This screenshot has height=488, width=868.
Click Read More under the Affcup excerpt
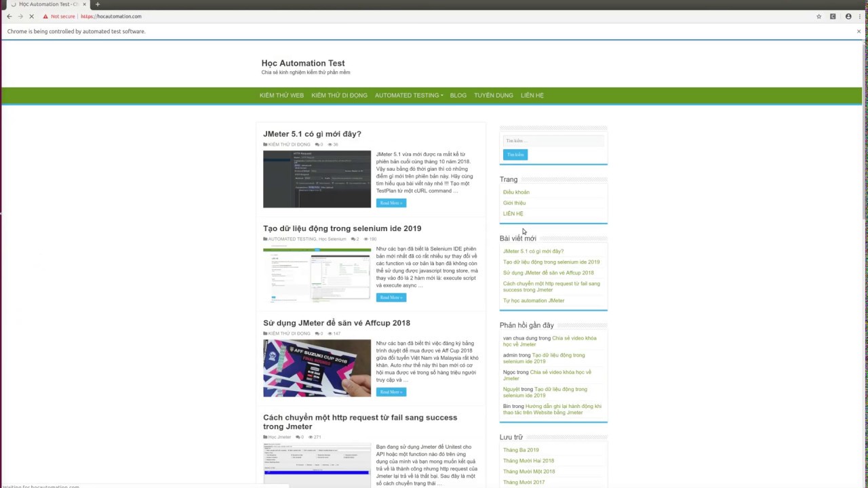tap(391, 392)
